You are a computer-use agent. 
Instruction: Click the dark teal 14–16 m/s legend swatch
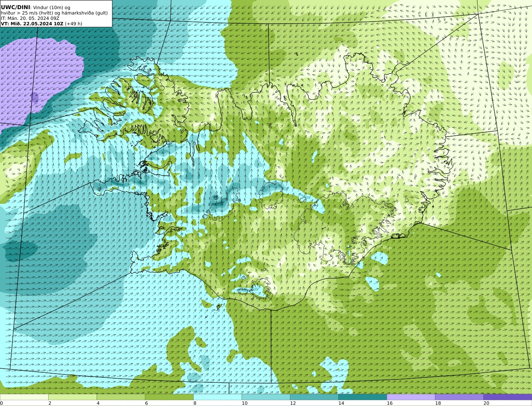pos(362,397)
